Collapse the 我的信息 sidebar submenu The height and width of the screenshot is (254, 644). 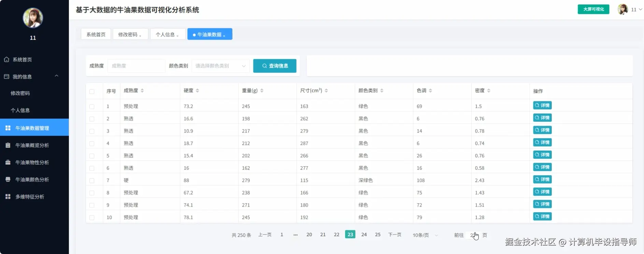point(57,76)
